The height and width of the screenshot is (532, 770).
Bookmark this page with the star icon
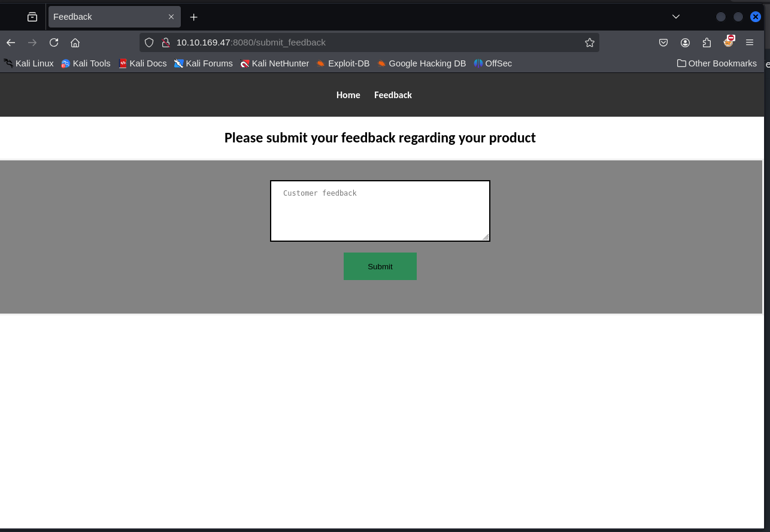(x=590, y=42)
